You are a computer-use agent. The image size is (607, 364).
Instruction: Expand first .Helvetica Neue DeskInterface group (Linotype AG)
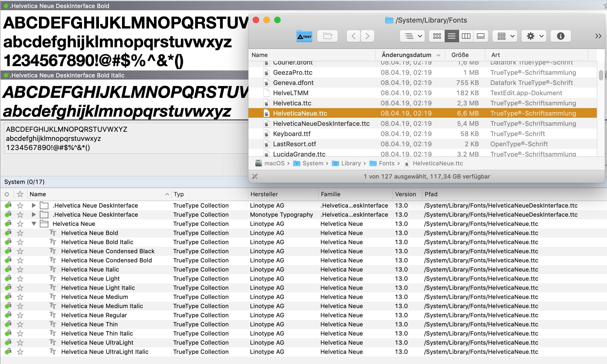tap(34, 206)
